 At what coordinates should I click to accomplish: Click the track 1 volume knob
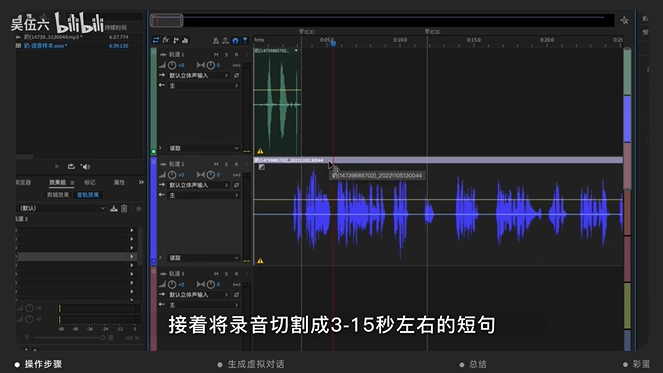point(172,65)
